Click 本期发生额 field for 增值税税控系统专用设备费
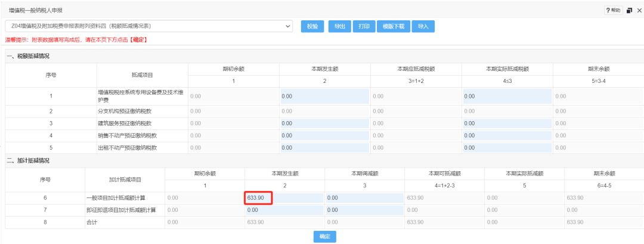 pyautogui.click(x=324, y=95)
